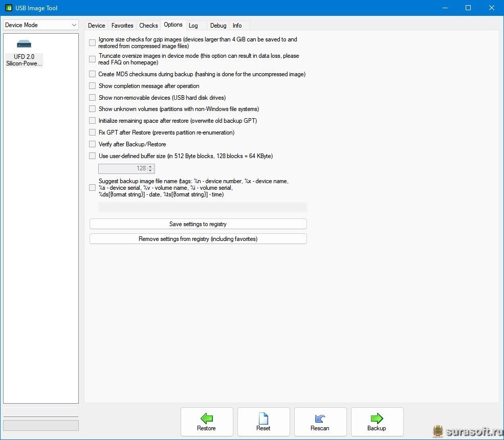Image resolution: width=504 pixels, height=440 pixels.
Task: Enable Ignore size checks for gzip images
Action: 92,43
